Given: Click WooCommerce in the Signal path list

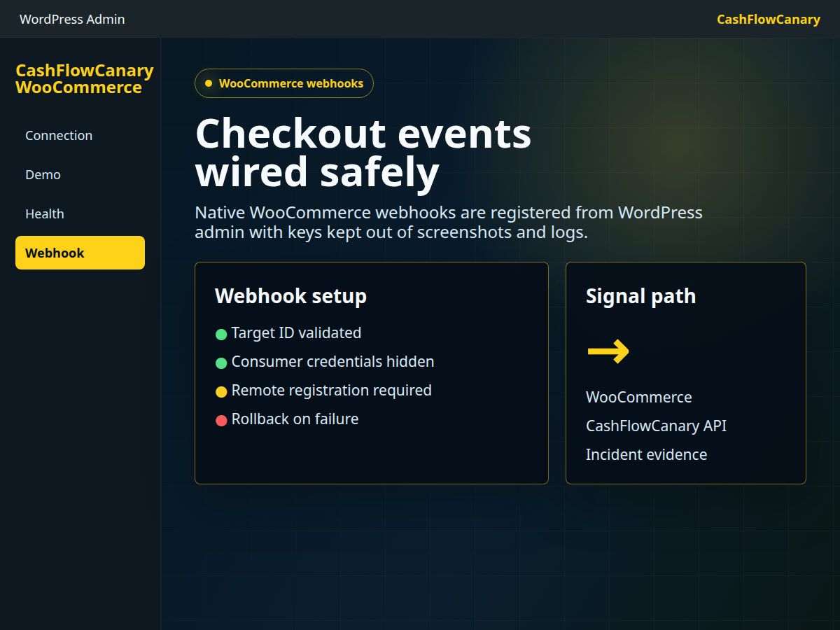Looking at the screenshot, I should 638,398.
